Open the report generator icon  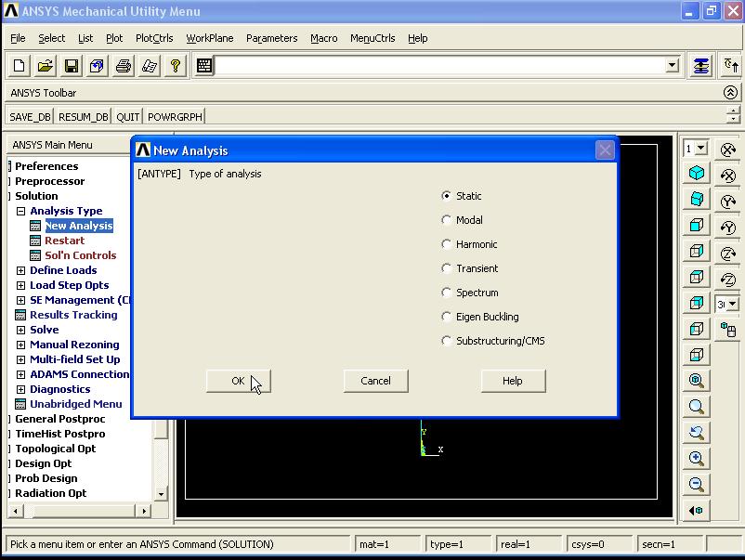pos(150,66)
